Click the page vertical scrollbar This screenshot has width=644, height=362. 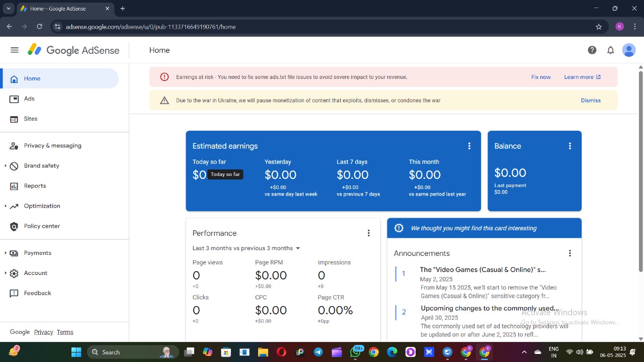coord(640,171)
